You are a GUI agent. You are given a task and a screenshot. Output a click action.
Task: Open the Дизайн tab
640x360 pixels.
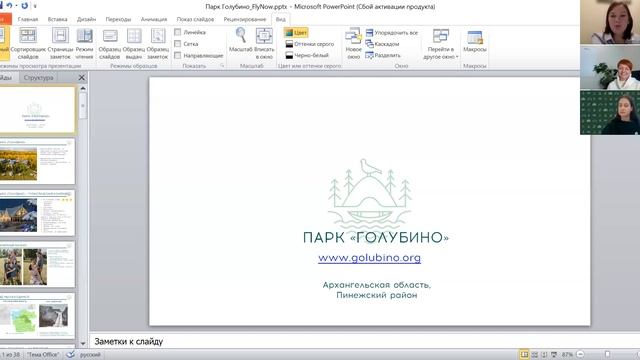click(x=87, y=19)
